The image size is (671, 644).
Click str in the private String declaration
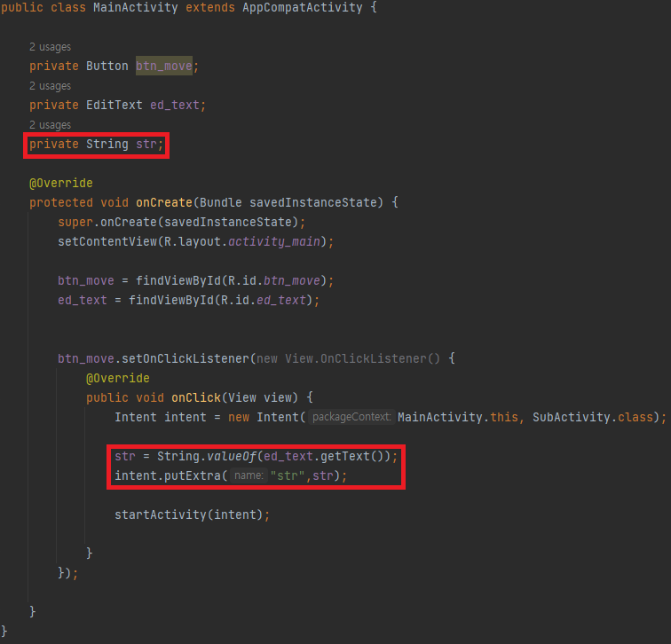[146, 144]
